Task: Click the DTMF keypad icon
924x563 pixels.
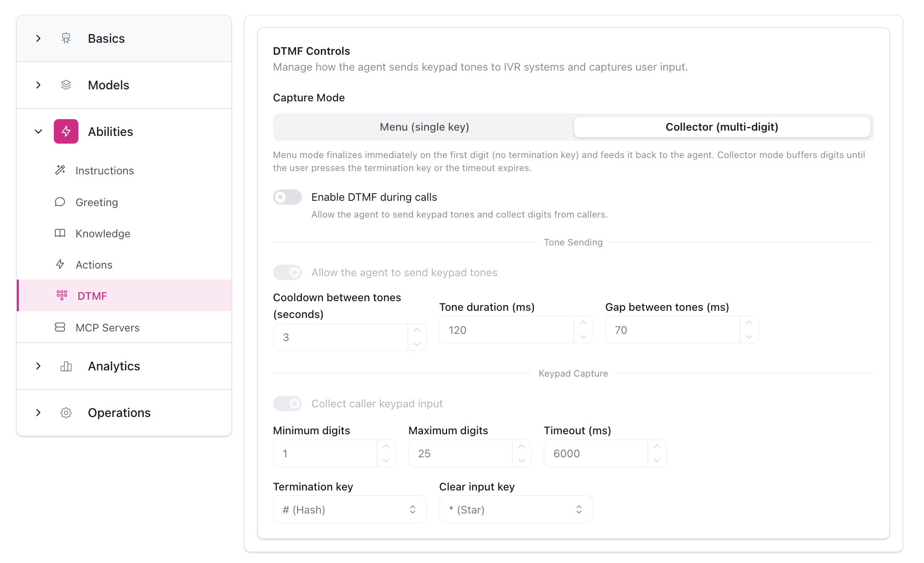Action: coord(62,295)
